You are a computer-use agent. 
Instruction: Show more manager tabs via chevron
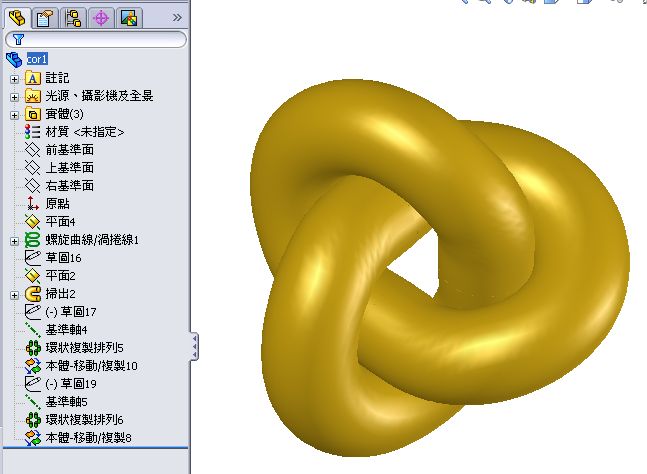coord(177,17)
